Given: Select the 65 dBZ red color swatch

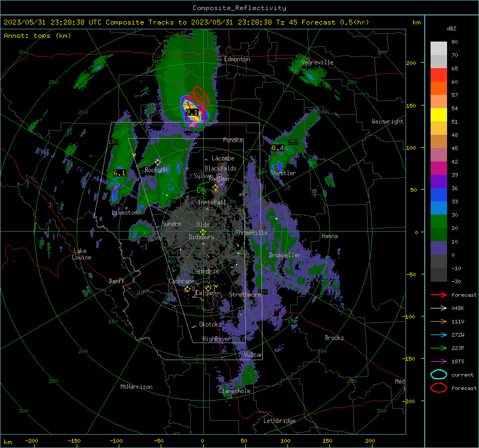Looking at the screenshot, I should (x=439, y=75).
